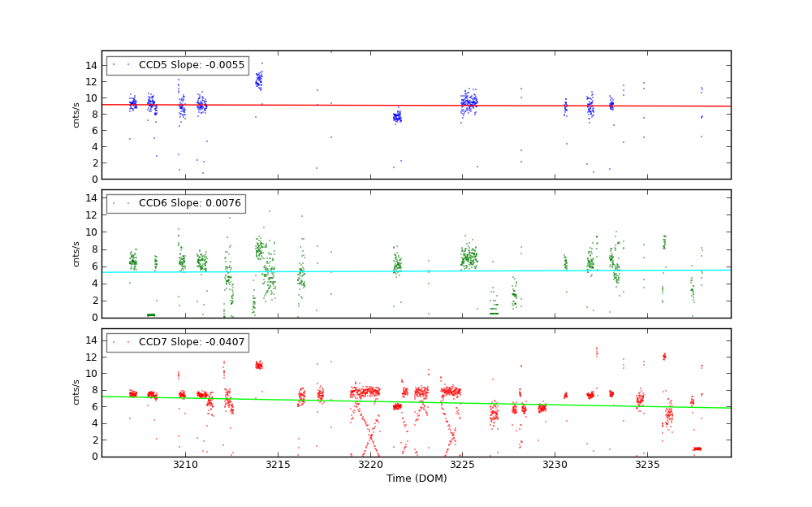Click the CCD6 Slope legend box
Image resolution: width=812 pixels, height=507 pixels.
tap(175, 204)
